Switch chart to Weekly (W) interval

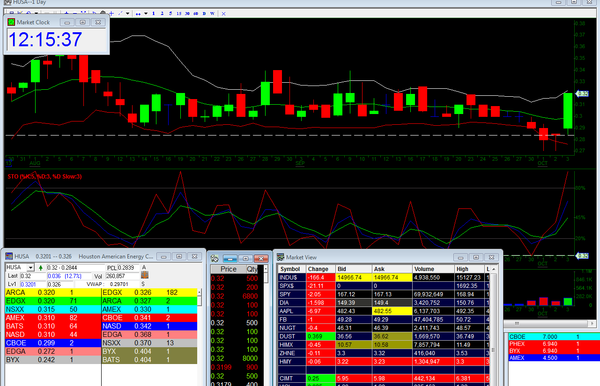[212, 13]
